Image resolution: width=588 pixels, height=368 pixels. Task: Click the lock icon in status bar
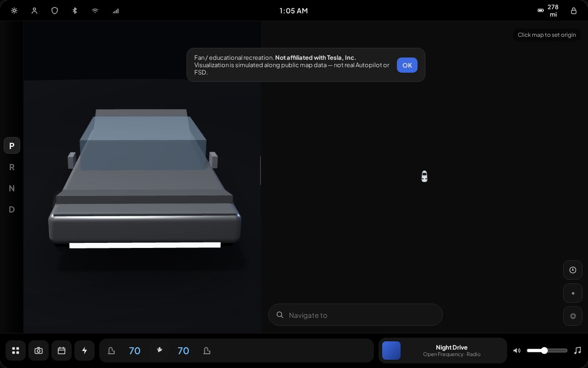574,11
